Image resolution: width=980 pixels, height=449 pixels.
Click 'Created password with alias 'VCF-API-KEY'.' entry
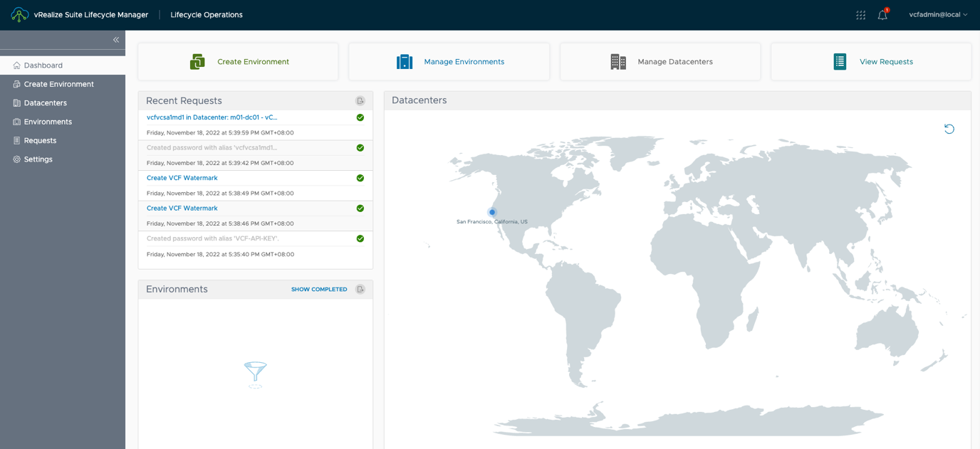(212, 238)
